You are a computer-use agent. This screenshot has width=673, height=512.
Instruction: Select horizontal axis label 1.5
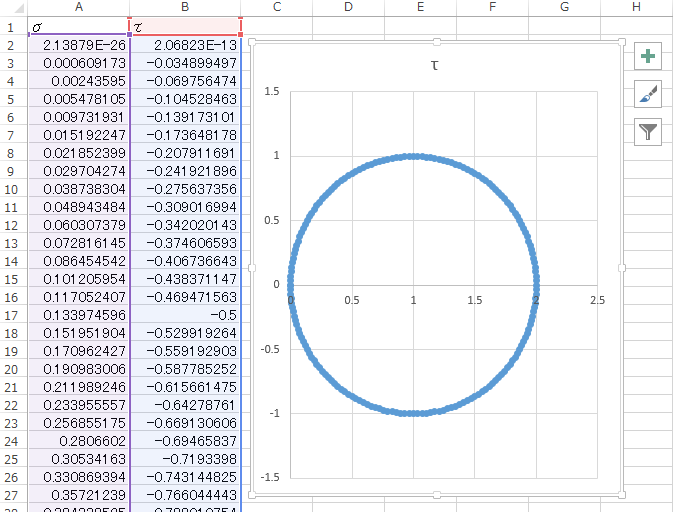(475, 300)
